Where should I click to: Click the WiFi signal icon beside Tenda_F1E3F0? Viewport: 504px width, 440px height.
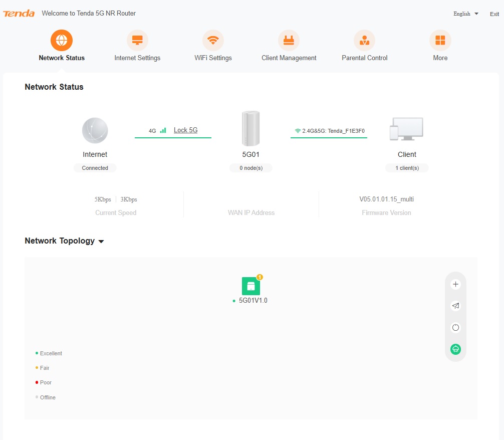pyautogui.click(x=298, y=131)
